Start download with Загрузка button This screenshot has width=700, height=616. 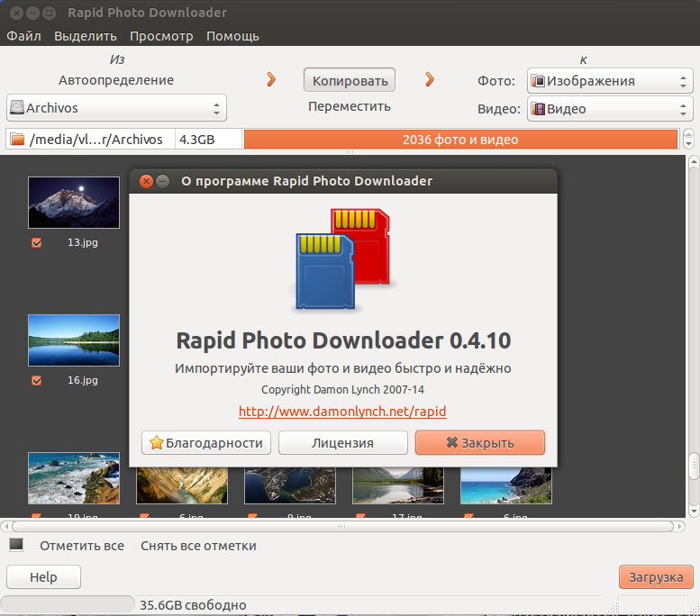pos(656,576)
